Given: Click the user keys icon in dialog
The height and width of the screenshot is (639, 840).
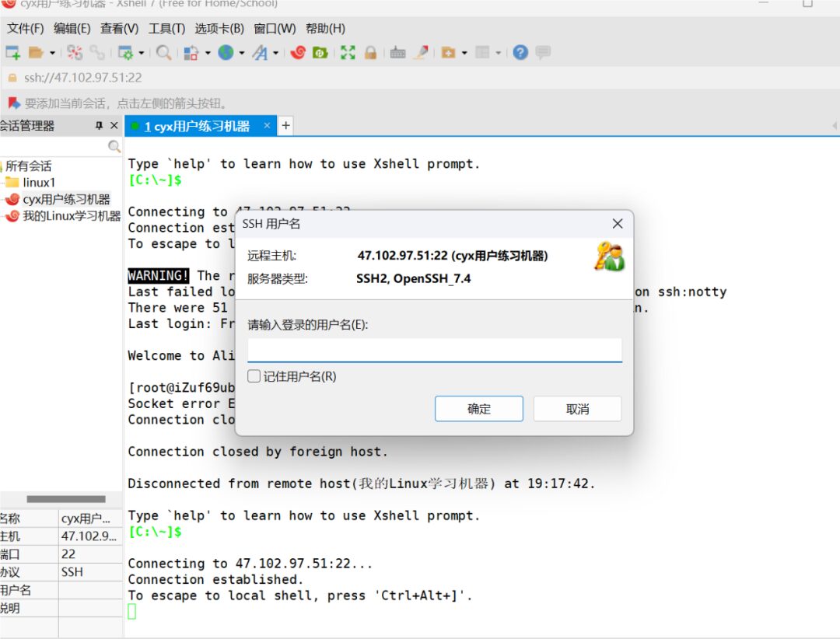Looking at the screenshot, I should (x=609, y=256).
